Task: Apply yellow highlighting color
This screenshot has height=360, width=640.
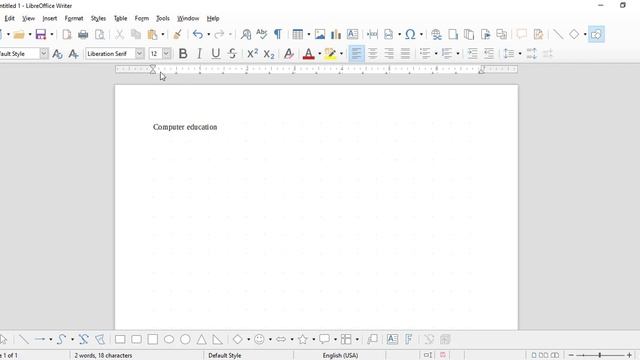Action: click(x=330, y=53)
